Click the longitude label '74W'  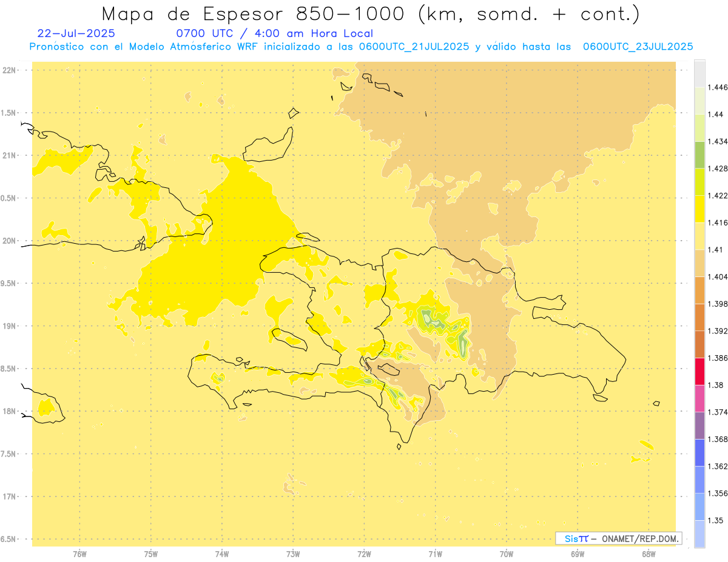(x=222, y=554)
